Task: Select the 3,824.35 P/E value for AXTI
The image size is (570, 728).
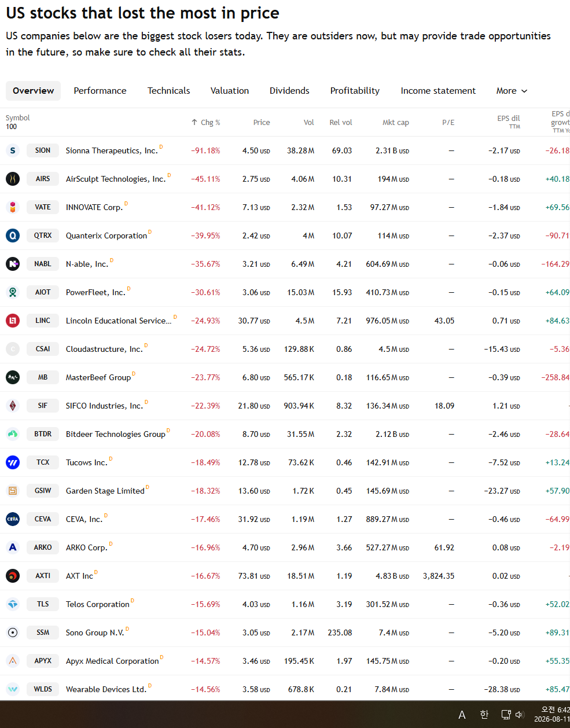Action: pos(439,576)
